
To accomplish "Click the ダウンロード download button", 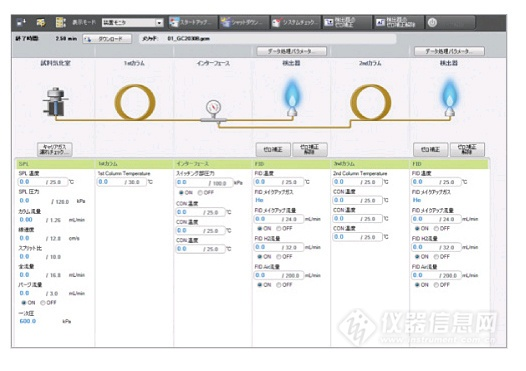I will 107,39.
